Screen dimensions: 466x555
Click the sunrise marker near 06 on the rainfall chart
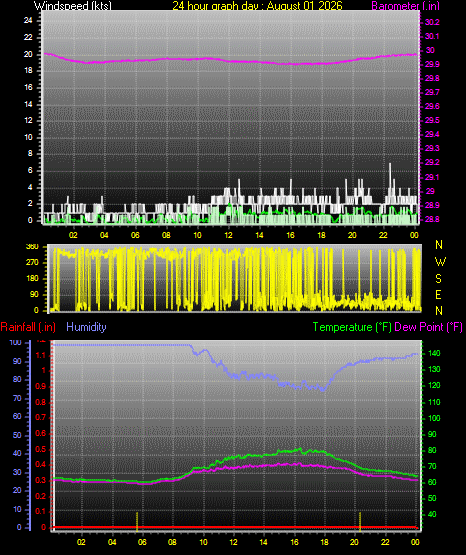click(x=137, y=522)
